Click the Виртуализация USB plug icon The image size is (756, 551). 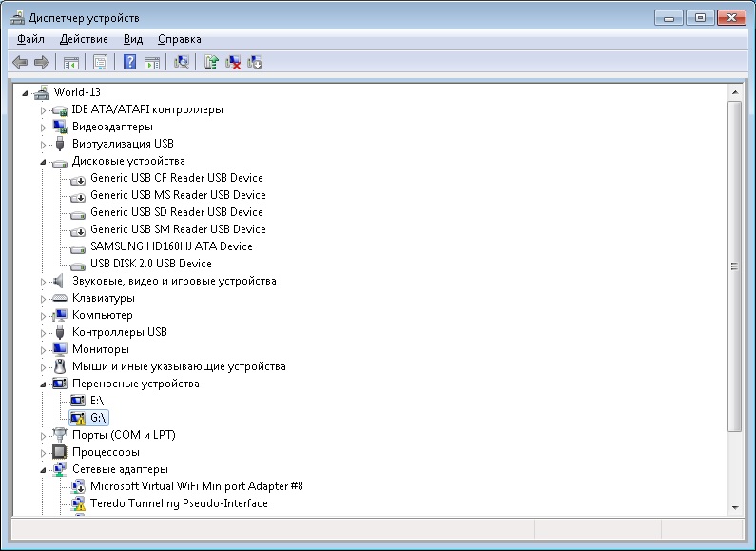point(60,144)
